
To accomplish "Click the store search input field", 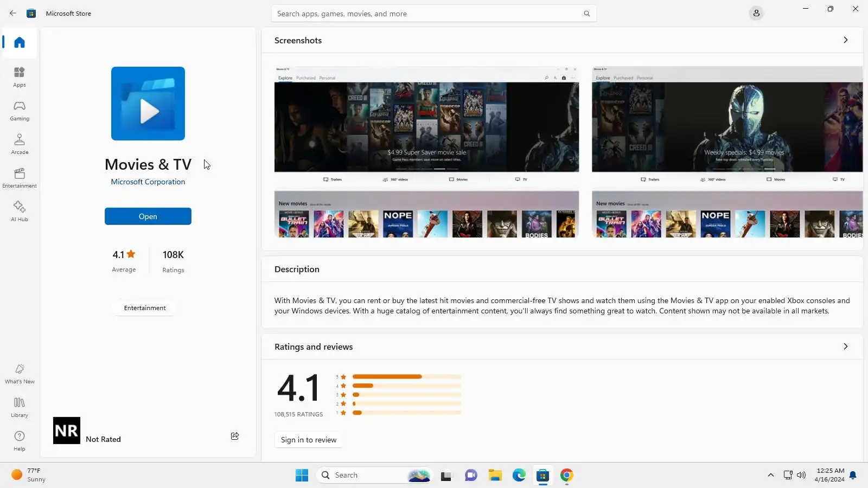I will click(x=434, y=14).
